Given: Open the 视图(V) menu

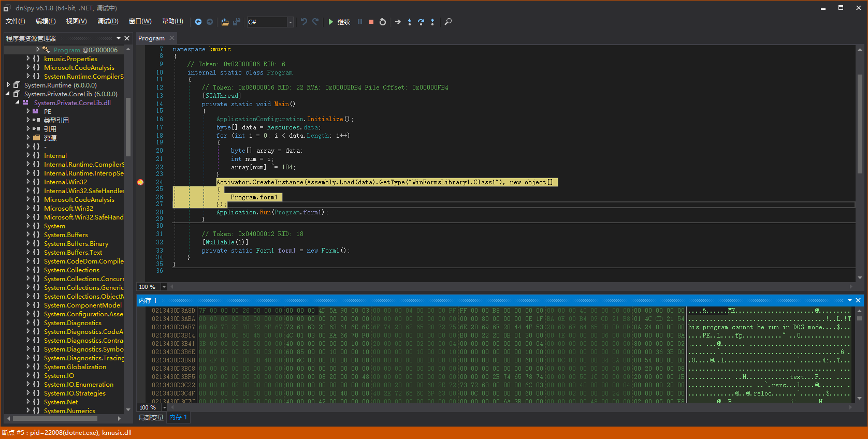Looking at the screenshot, I should click(x=76, y=21).
